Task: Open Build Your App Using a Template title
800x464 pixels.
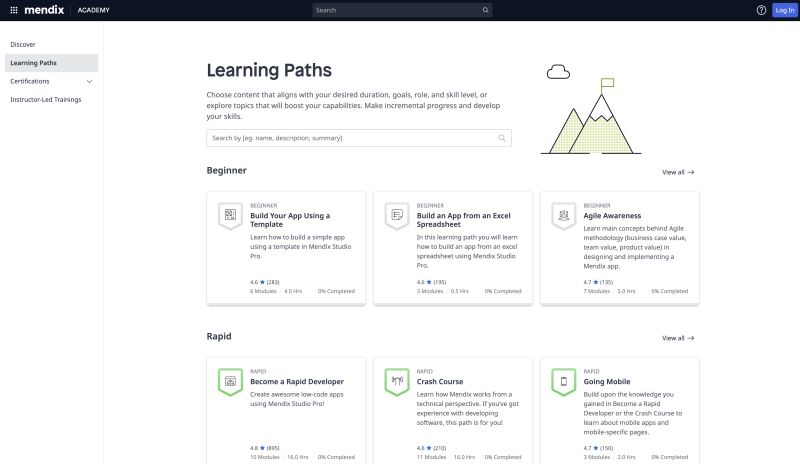Action: [x=290, y=220]
